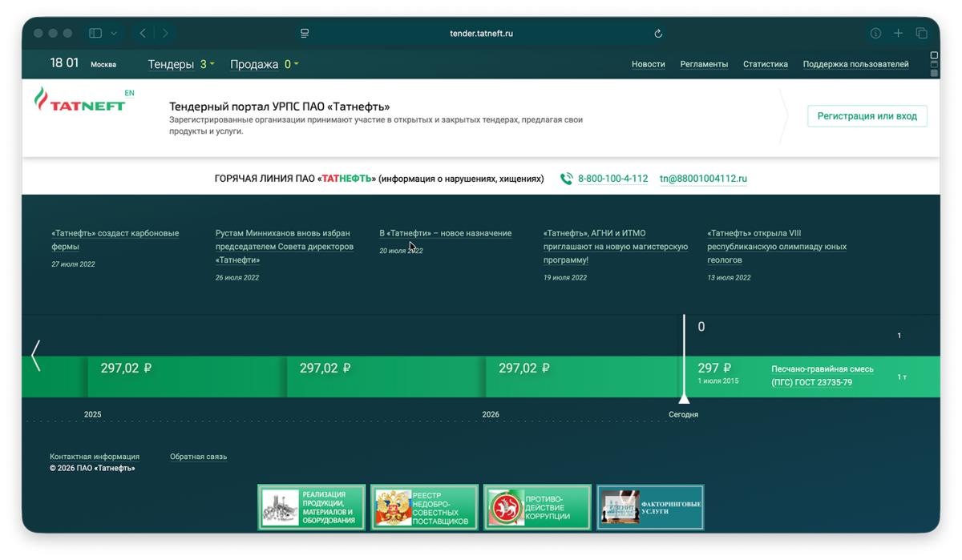The image size is (962, 560).
Task: Select the top square page view indicator
Action: click(934, 55)
